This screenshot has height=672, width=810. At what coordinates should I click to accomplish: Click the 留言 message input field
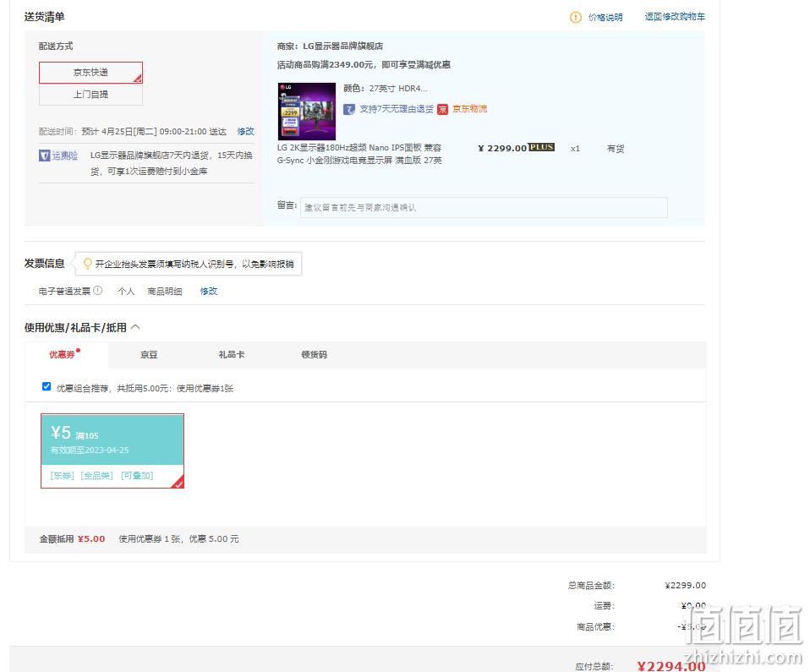484,207
